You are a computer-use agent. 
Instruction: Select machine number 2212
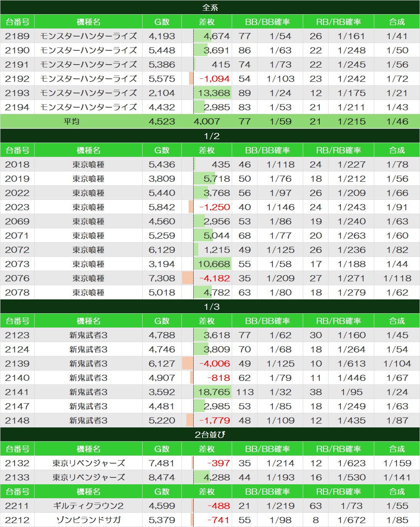17,520
